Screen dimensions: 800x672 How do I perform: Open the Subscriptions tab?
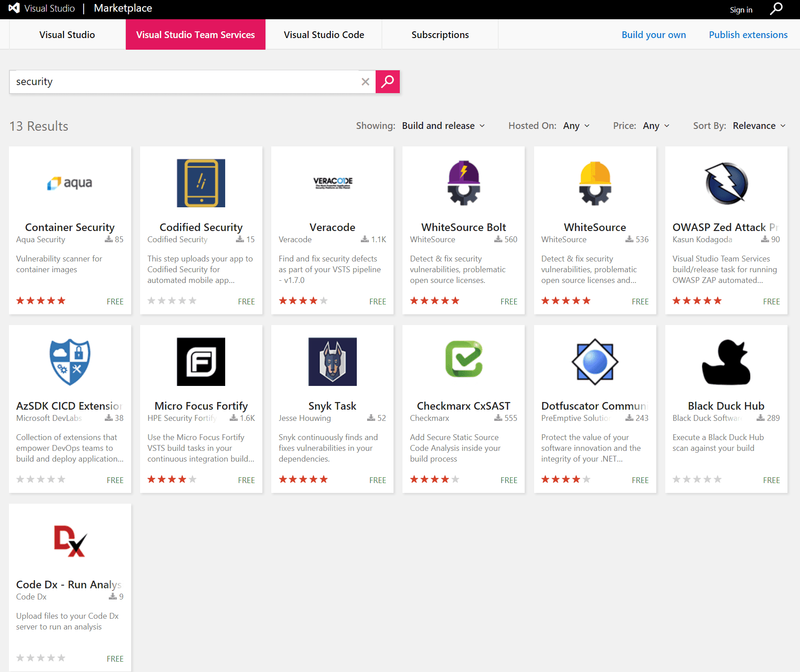tap(440, 34)
